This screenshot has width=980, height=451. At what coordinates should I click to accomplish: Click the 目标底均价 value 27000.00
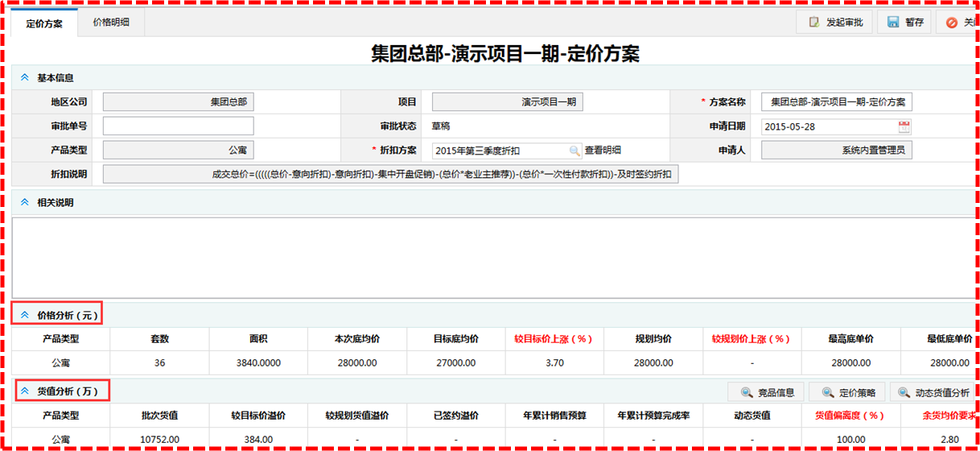(x=455, y=363)
